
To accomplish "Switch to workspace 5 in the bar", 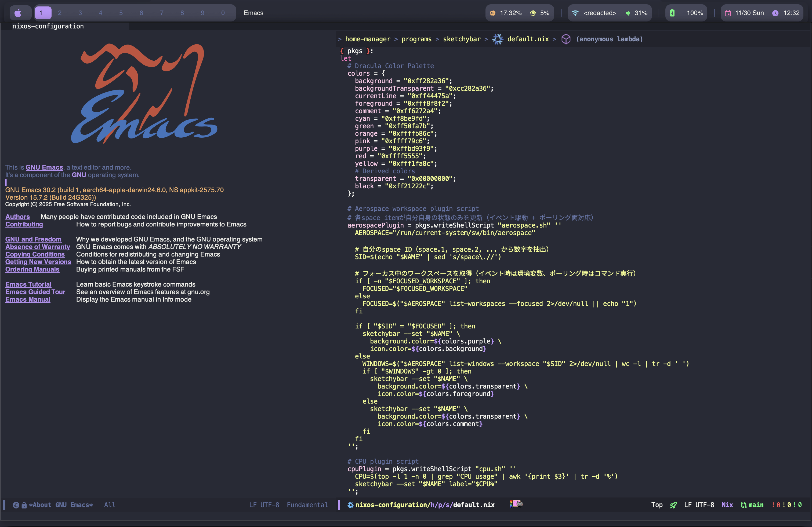I will (x=121, y=13).
